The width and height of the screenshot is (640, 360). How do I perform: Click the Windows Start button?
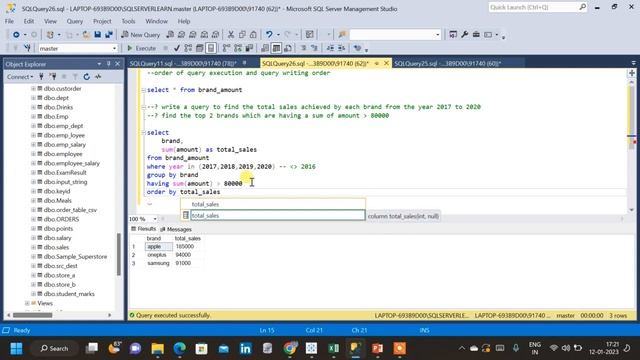click(16, 348)
